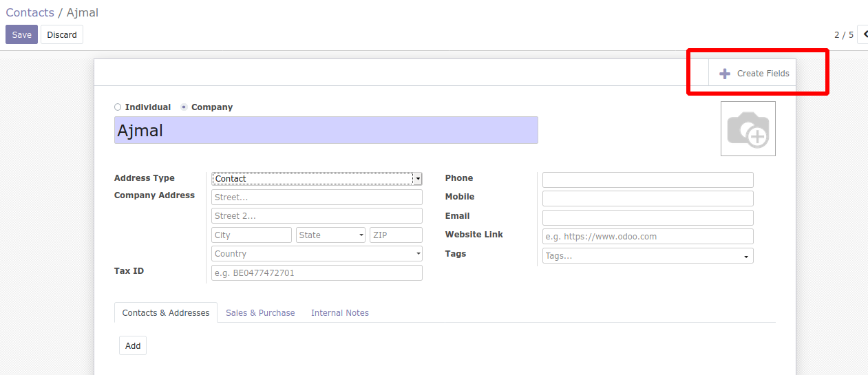This screenshot has width=868, height=375.
Task: Upload a photo using the camera placeholder
Action: (x=748, y=129)
